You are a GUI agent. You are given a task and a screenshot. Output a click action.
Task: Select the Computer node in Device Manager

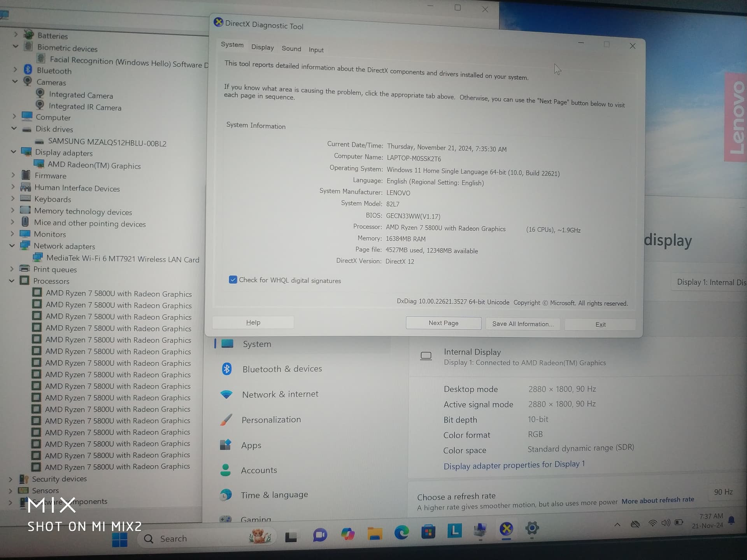point(53,117)
